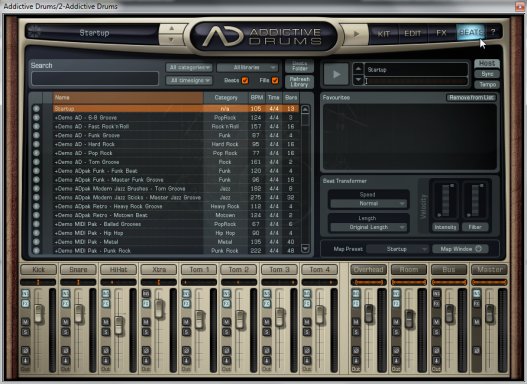Toggle the Fills checkbox filter
This screenshot has height=384, width=527.
tap(275, 80)
